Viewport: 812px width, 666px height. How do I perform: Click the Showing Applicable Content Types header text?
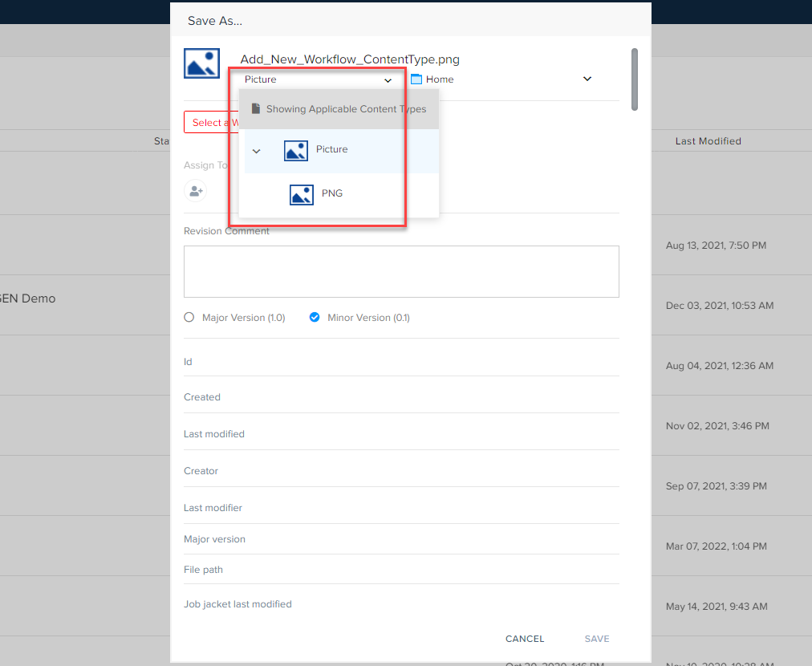346,109
